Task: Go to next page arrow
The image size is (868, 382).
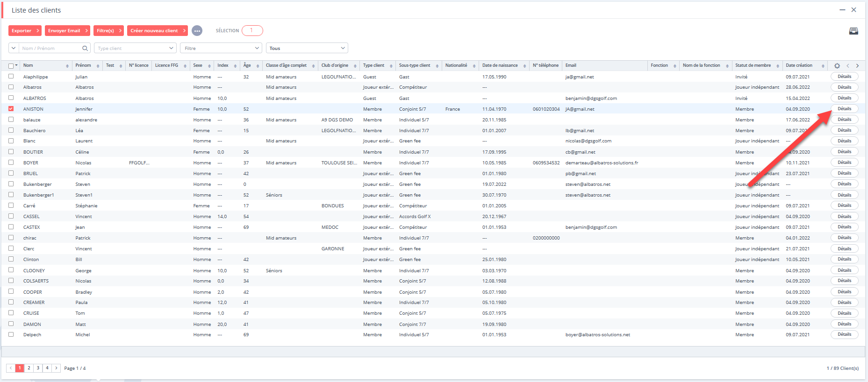Action: pyautogui.click(x=56, y=368)
